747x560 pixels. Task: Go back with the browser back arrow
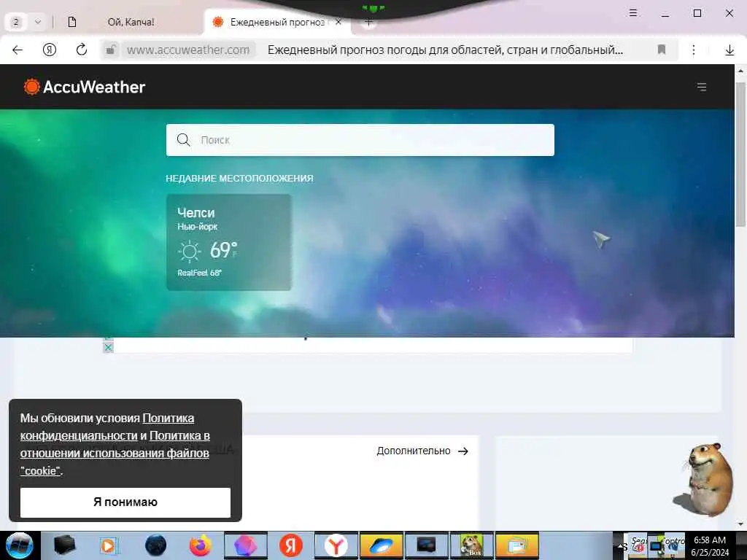(18, 50)
